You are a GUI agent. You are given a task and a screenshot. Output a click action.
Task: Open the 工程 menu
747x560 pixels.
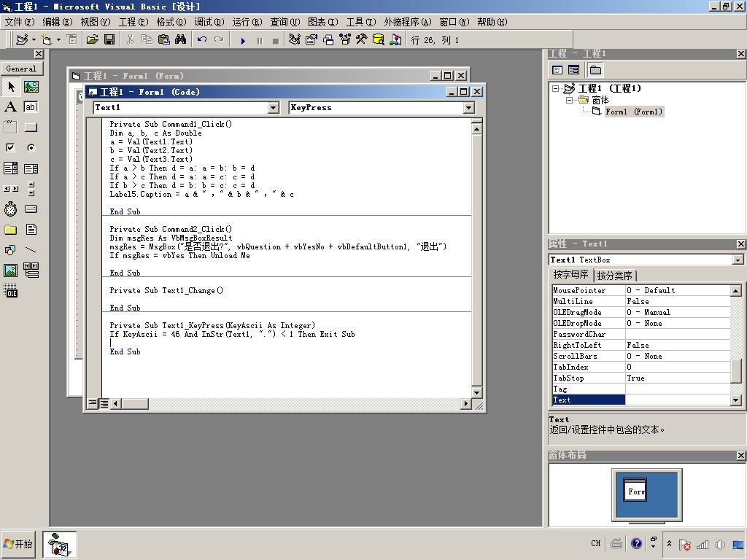coord(133,22)
